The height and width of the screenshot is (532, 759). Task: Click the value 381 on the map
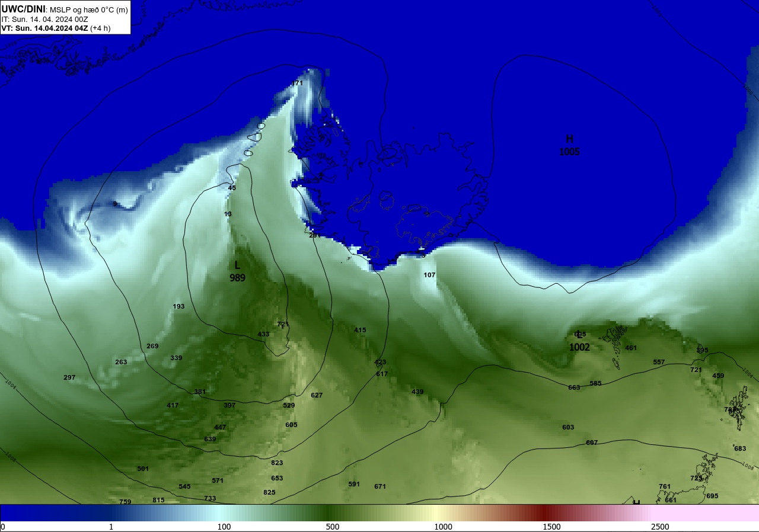pos(200,392)
